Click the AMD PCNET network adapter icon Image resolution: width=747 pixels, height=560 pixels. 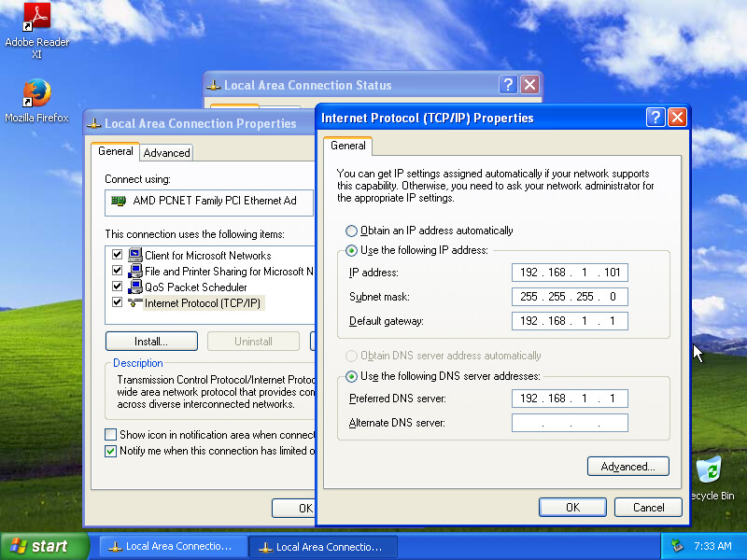coord(119,201)
